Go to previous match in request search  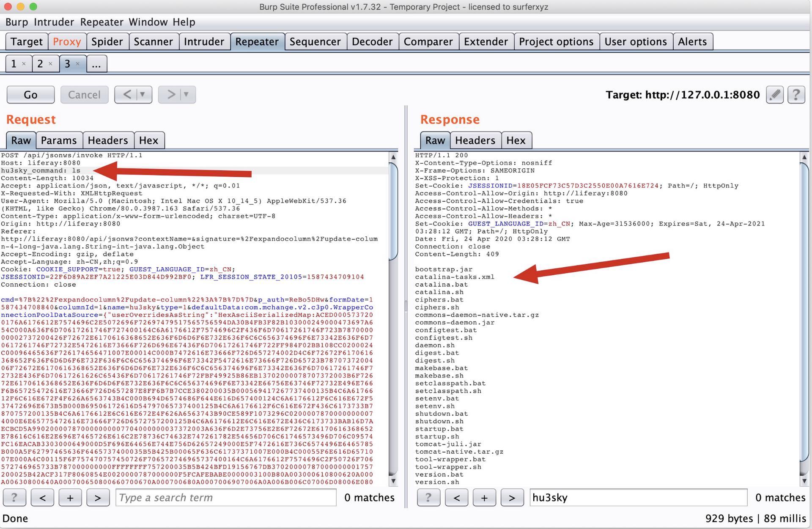[x=42, y=497]
